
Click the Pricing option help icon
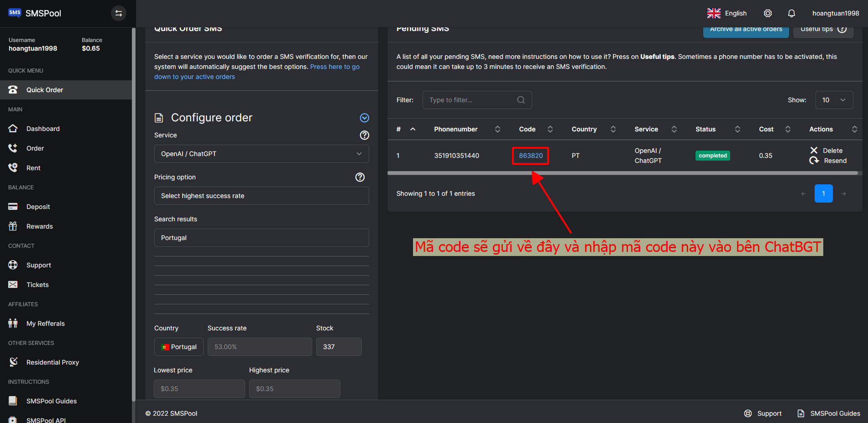point(360,177)
